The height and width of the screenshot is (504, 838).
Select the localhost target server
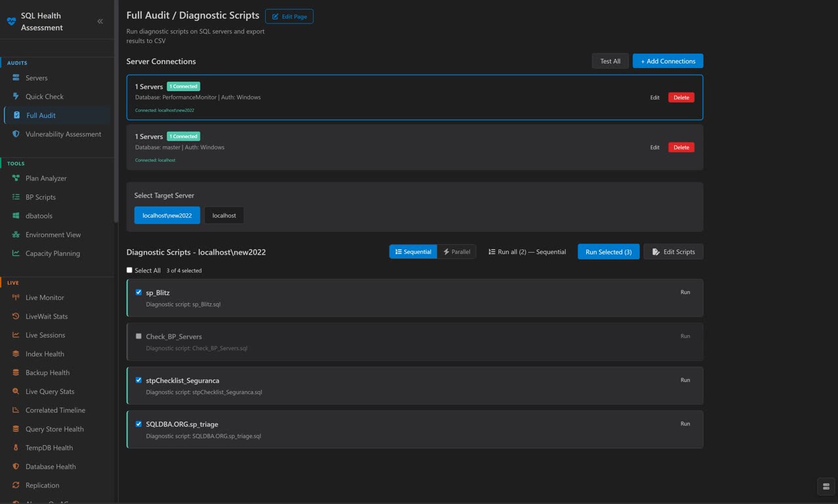click(224, 215)
